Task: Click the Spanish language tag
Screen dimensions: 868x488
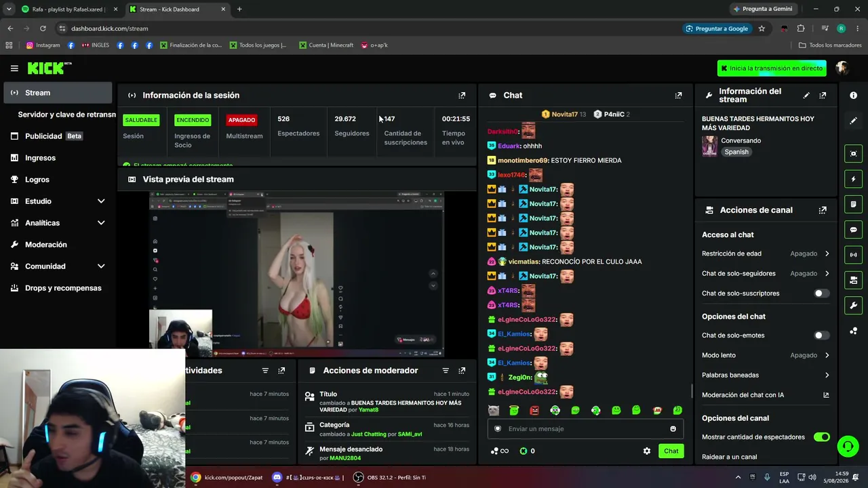Action: click(736, 152)
